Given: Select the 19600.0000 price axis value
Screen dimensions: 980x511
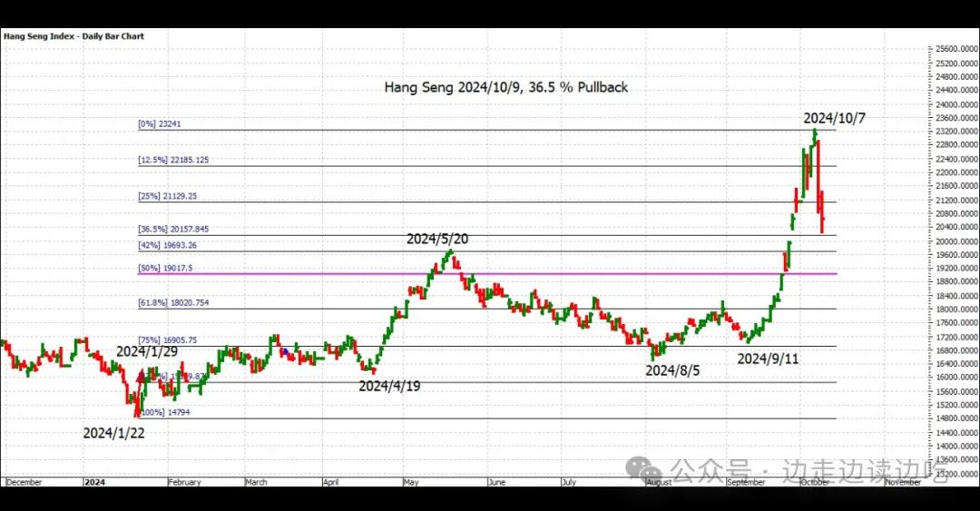Looking at the screenshot, I should click(x=957, y=254).
